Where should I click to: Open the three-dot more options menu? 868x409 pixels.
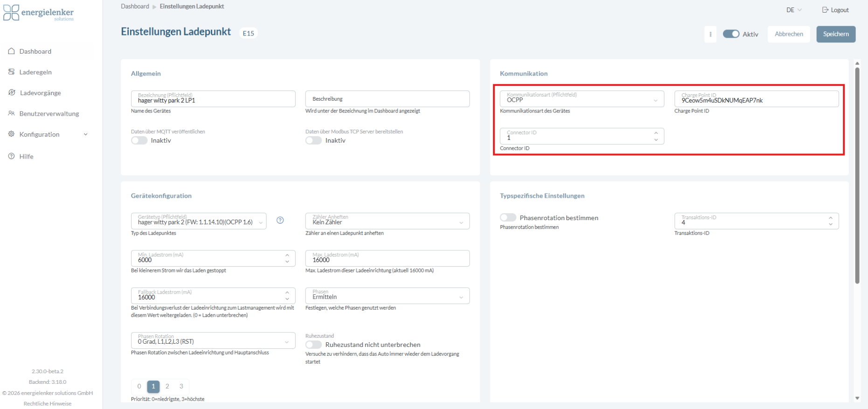710,34
